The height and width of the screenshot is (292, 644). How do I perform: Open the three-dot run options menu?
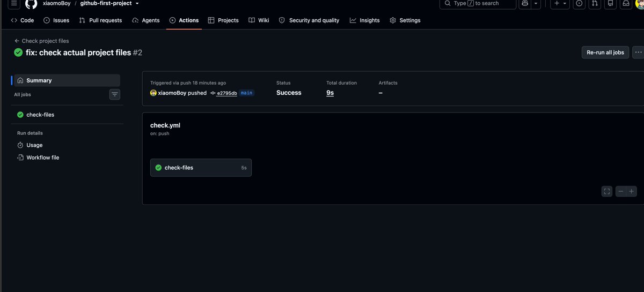638,53
